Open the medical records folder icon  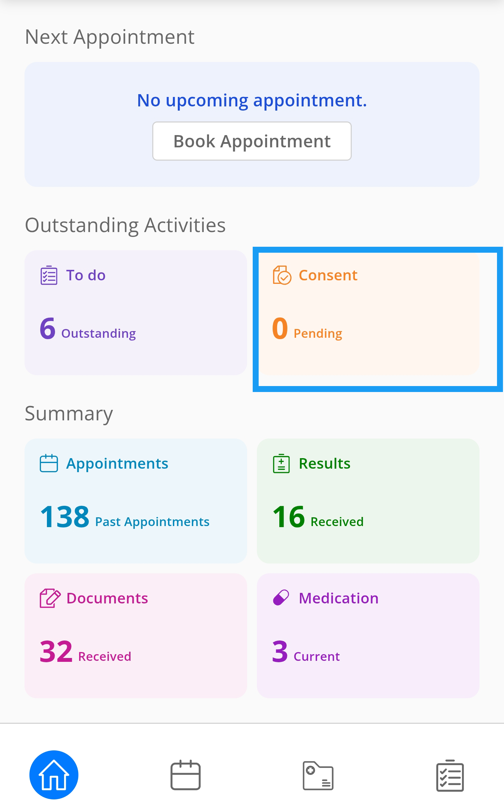tap(318, 776)
